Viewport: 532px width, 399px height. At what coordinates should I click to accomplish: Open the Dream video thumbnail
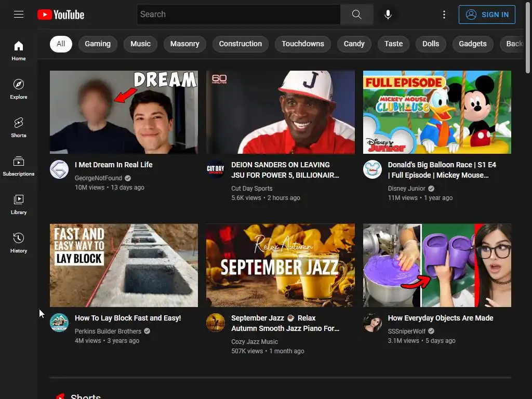(124, 112)
